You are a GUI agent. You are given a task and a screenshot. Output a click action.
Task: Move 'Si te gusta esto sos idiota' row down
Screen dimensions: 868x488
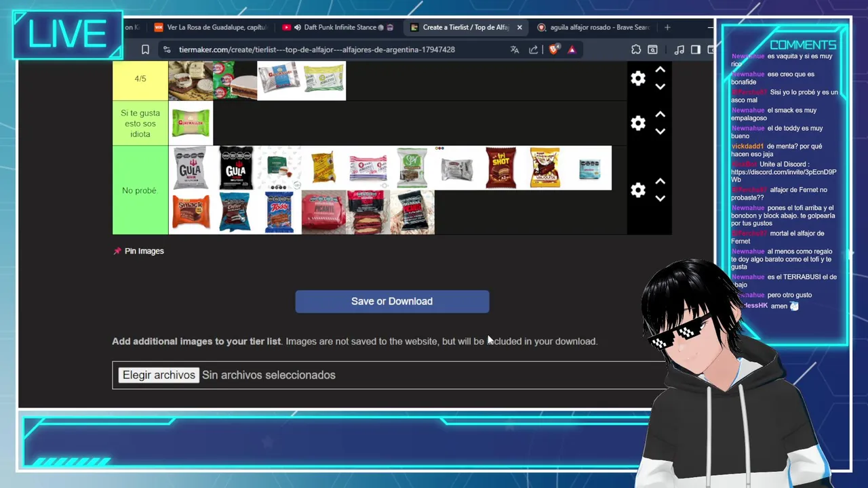(x=660, y=131)
